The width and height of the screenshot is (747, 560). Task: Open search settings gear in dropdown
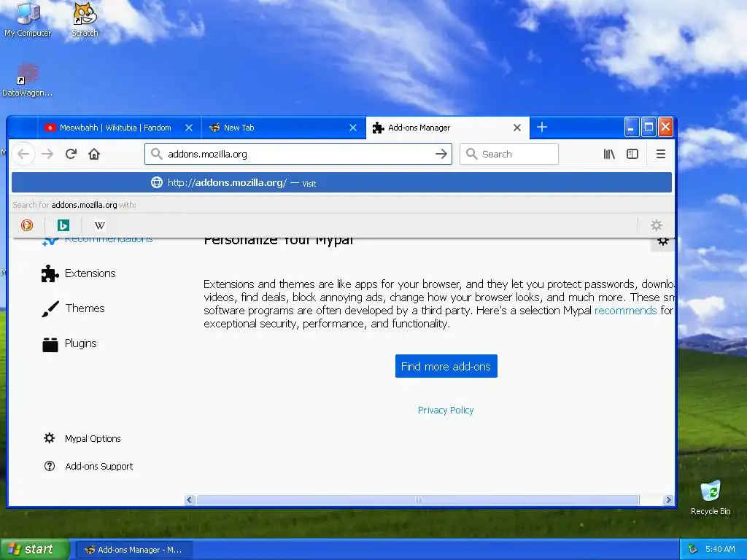(x=657, y=225)
